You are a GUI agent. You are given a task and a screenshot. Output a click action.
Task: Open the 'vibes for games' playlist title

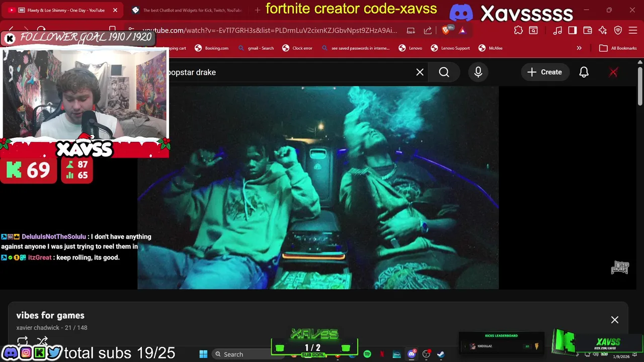coord(50,315)
